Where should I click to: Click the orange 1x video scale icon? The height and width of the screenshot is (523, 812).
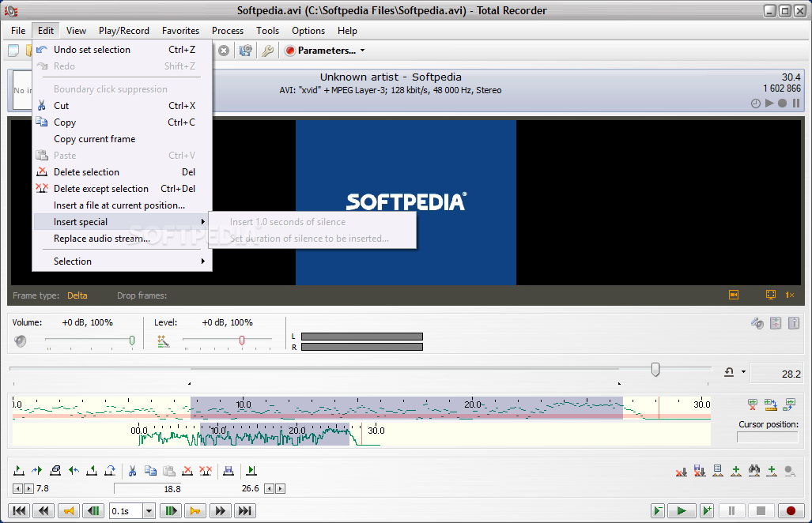[x=790, y=295]
